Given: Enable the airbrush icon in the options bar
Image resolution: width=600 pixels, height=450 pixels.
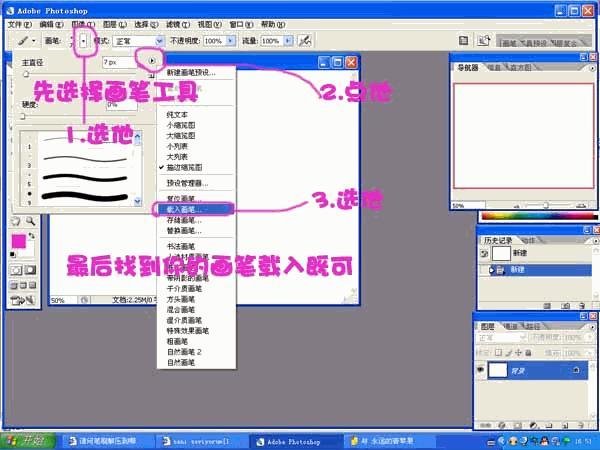Looking at the screenshot, I should pyautogui.click(x=305, y=41).
